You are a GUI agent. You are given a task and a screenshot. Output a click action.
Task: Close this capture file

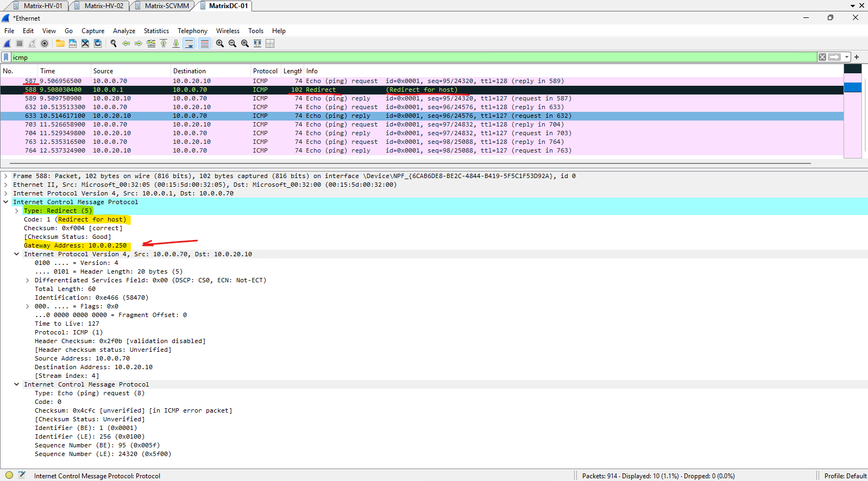(x=85, y=43)
